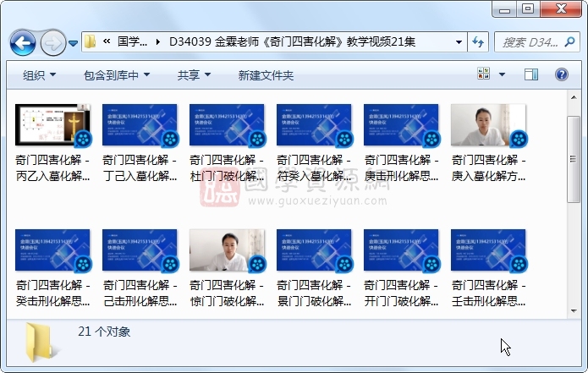Open the recent pages dropdown arrow
The height and width of the screenshot is (373, 588).
tap(74, 43)
